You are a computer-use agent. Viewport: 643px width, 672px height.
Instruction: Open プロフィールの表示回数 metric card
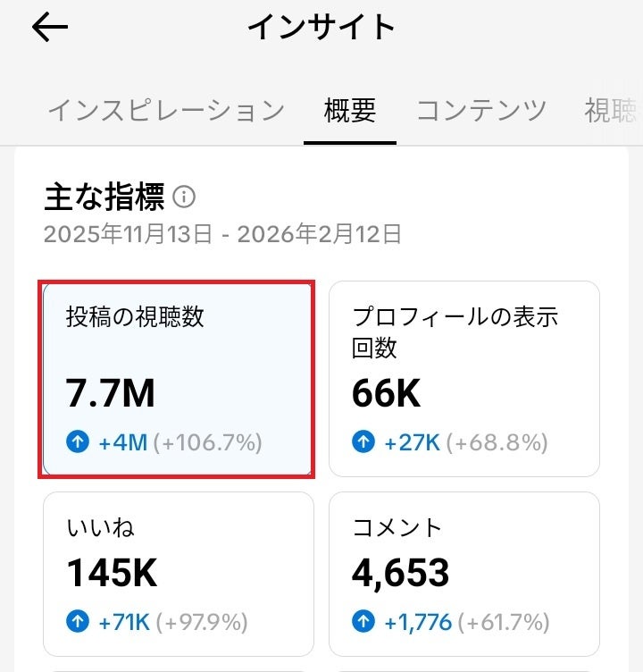[463, 379]
